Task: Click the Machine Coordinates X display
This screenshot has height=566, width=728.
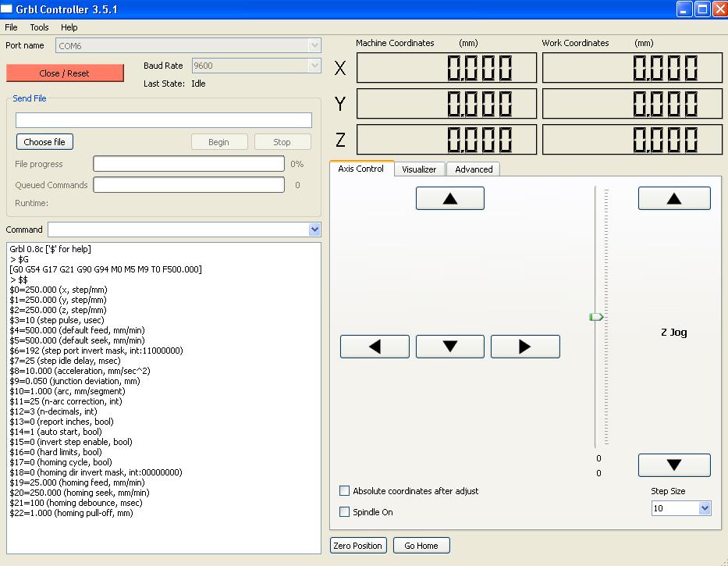Action: [x=446, y=68]
